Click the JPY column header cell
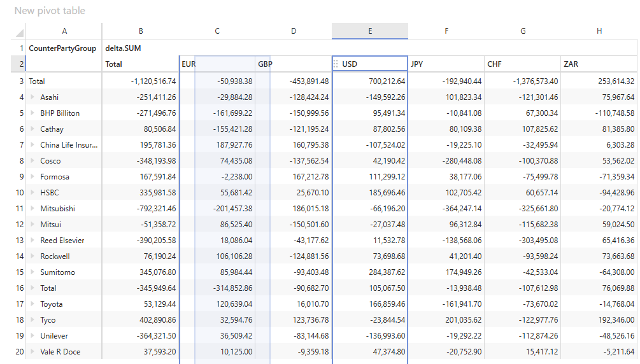The image size is (640, 364). click(446, 64)
